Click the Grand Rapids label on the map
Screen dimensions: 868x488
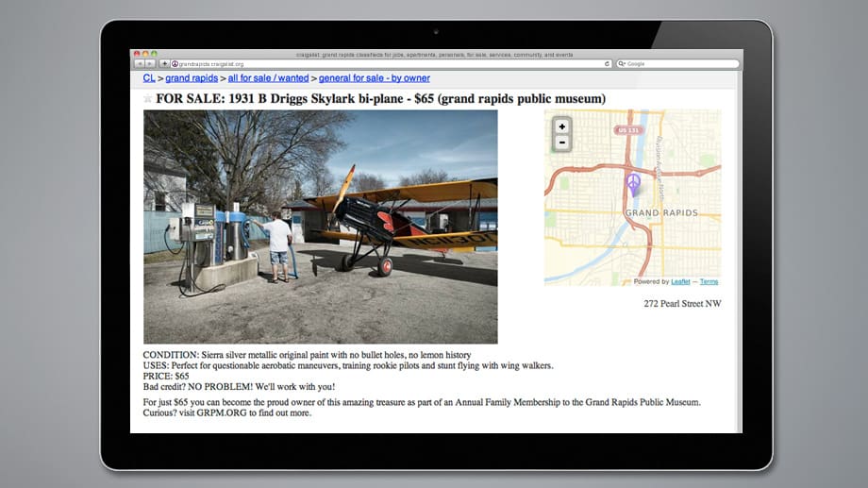click(660, 213)
